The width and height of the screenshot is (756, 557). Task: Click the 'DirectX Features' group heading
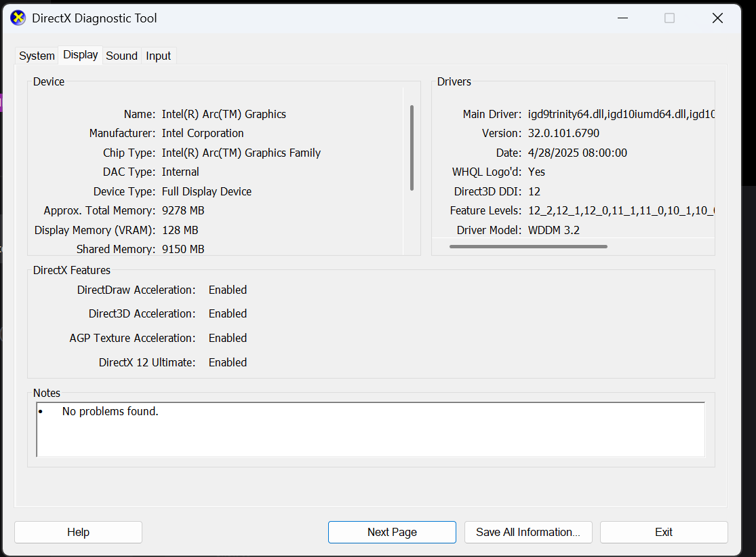coord(71,270)
